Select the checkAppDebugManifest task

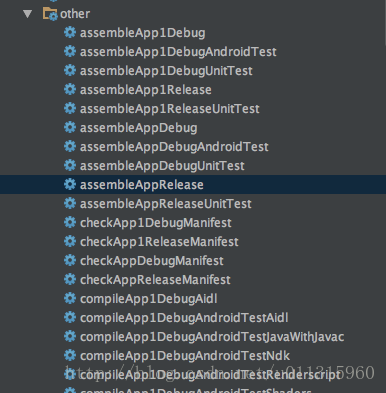152,261
